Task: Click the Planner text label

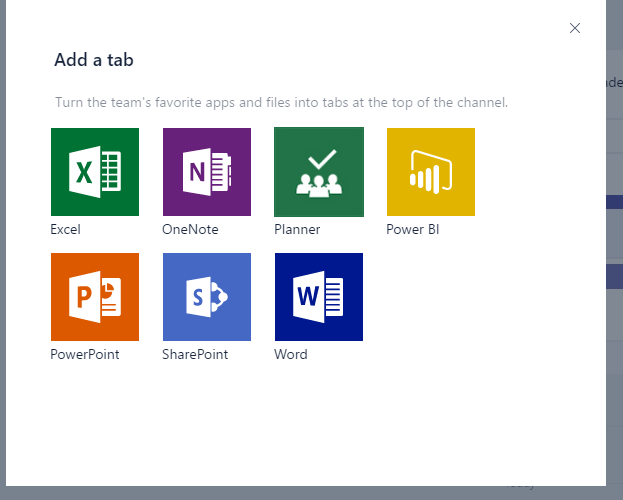Action: (297, 229)
